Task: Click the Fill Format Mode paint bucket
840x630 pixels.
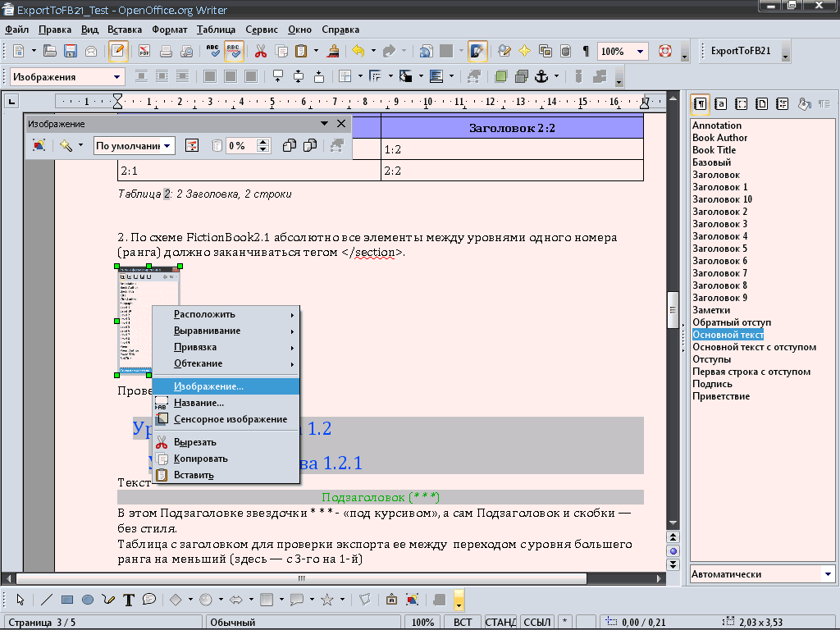Action: coord(804,104)
